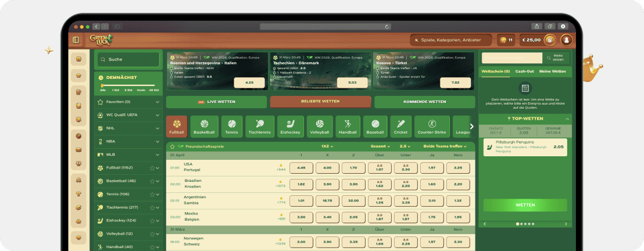Screen dimensions: 644x251
Task: Open the KOMMENDE WETTEN tab
Action: (x=425, y=102)
